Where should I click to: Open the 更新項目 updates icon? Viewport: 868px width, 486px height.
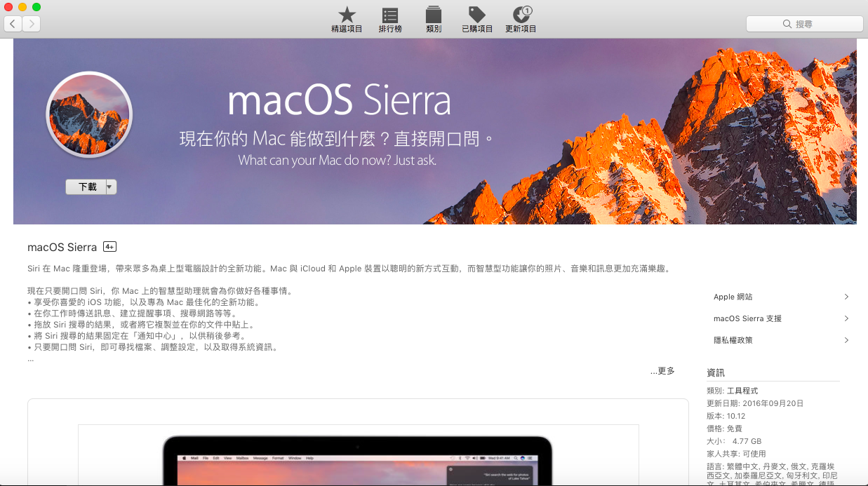pos(521,14)
